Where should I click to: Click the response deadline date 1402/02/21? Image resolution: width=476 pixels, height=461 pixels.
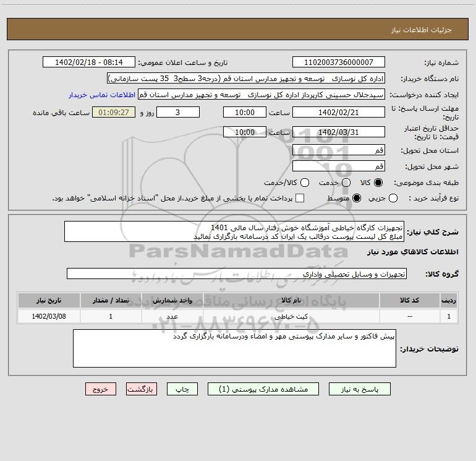tap(339, 112)
